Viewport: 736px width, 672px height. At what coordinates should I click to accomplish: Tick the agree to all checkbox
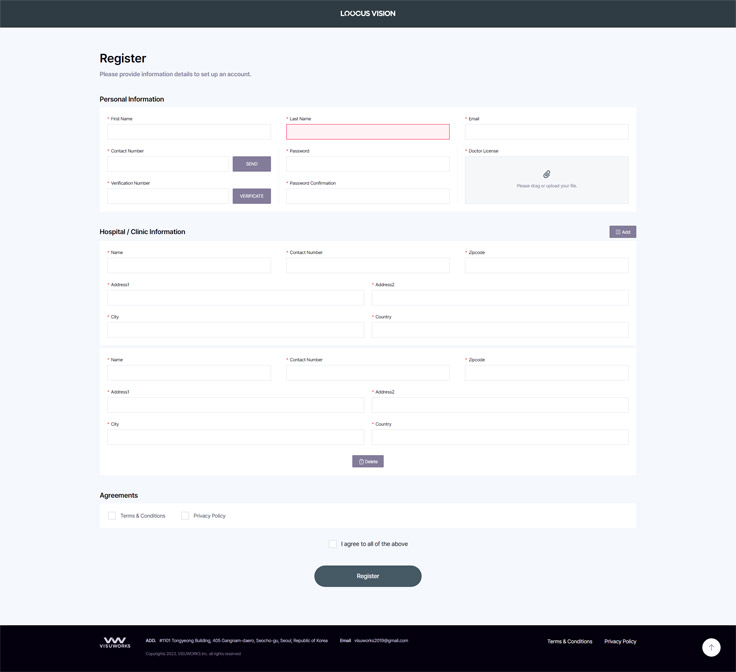pos(333,544)
